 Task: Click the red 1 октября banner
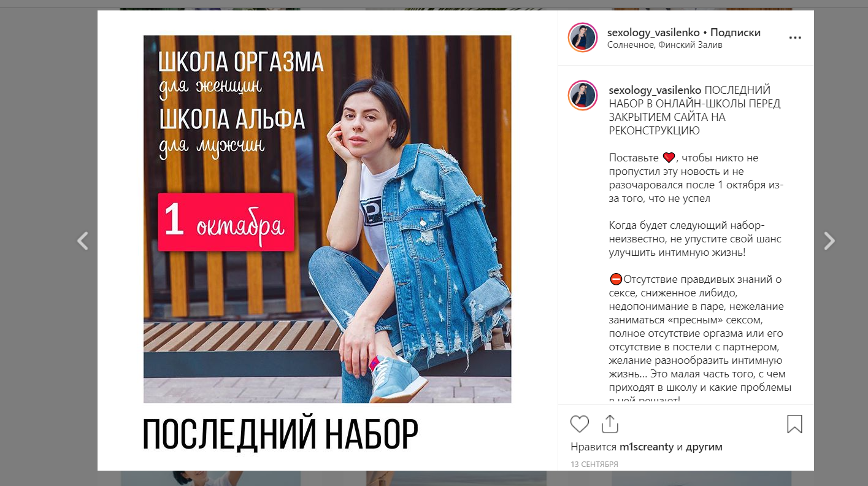(x=226, y=222)
